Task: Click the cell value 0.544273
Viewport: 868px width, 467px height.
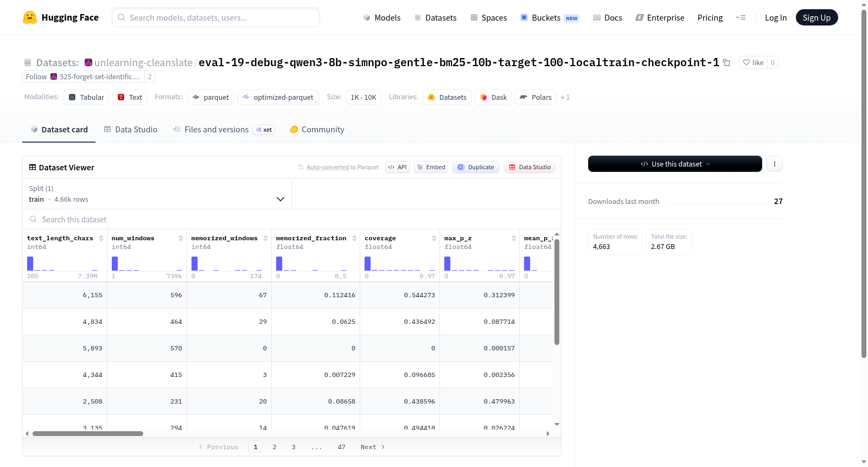Action: pos(419,295)
